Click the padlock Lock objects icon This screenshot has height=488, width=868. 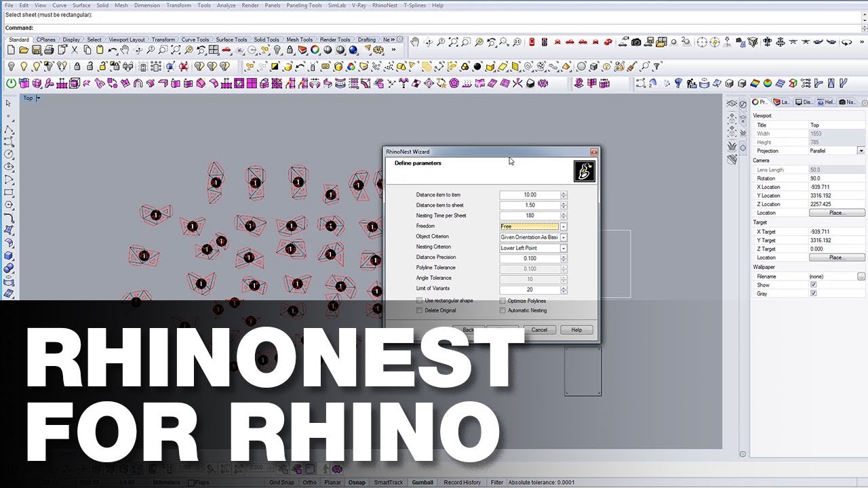pos(77,66)
